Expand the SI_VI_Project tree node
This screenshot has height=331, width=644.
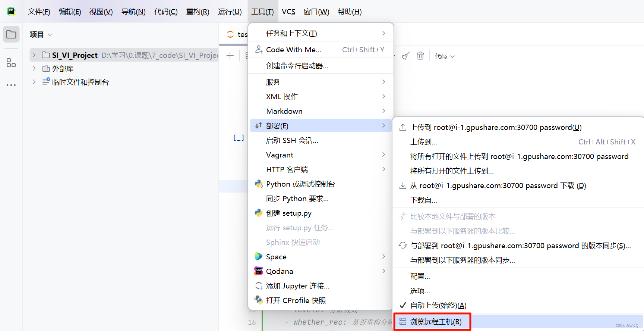(x=34, y=55)
